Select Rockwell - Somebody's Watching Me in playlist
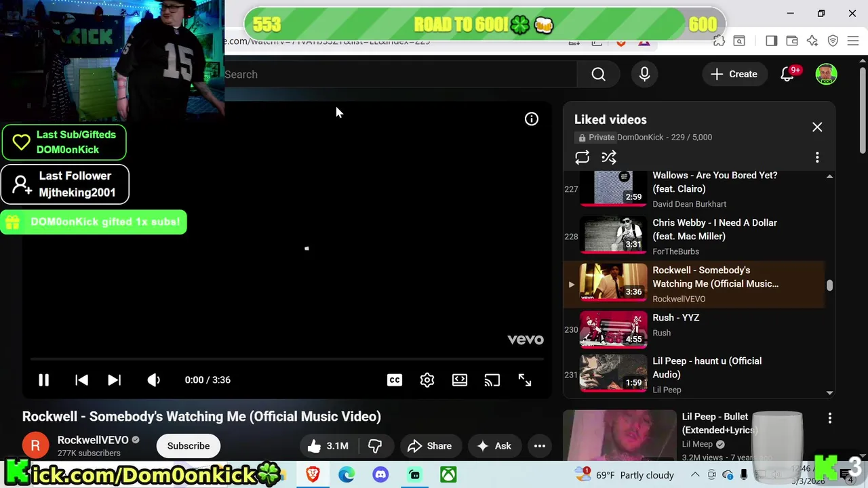Screen dimensions: 868x488 [x=694, y=284]
